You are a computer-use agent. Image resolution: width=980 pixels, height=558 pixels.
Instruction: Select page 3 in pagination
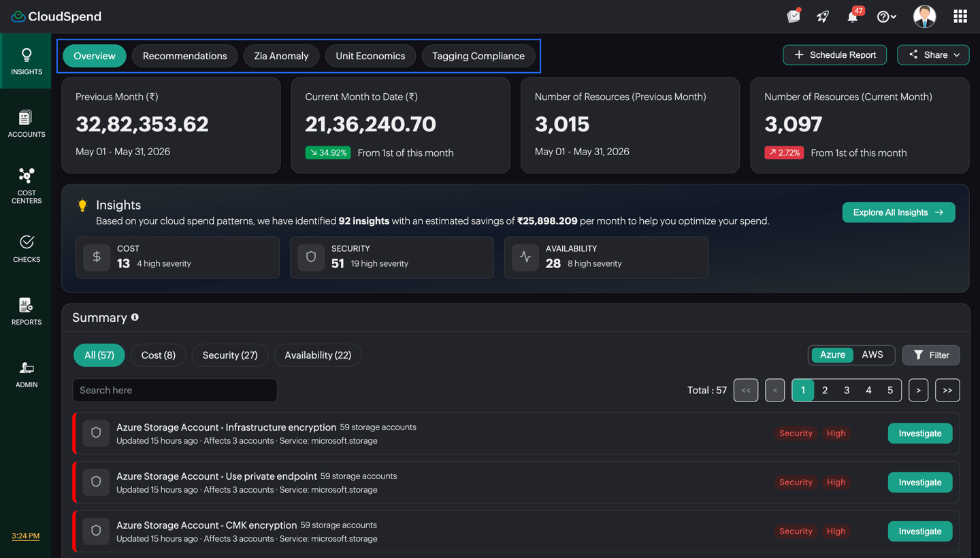[x=847, y=390]
